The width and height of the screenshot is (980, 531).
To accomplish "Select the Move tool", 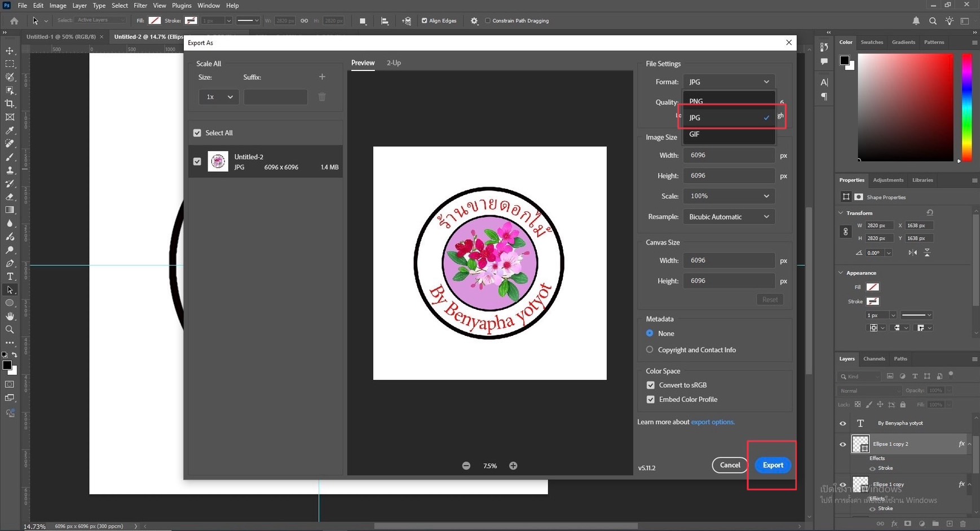I will coord(10,51).
